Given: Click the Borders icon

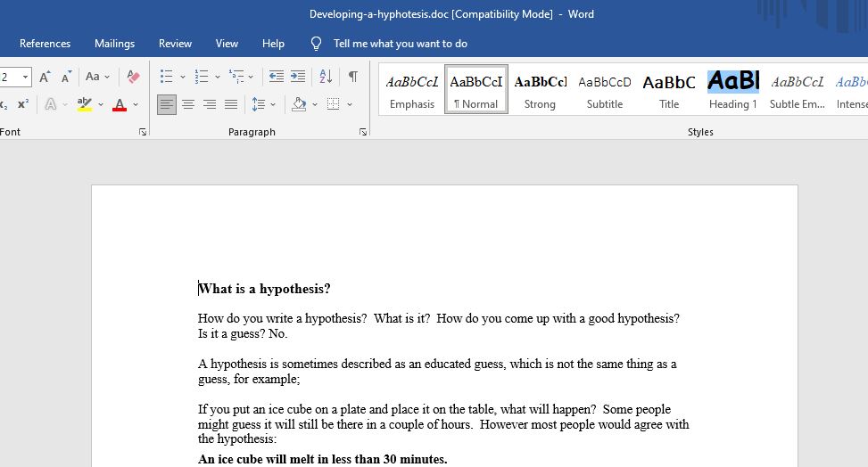Looking at the screenshot, I should point(334,104).
